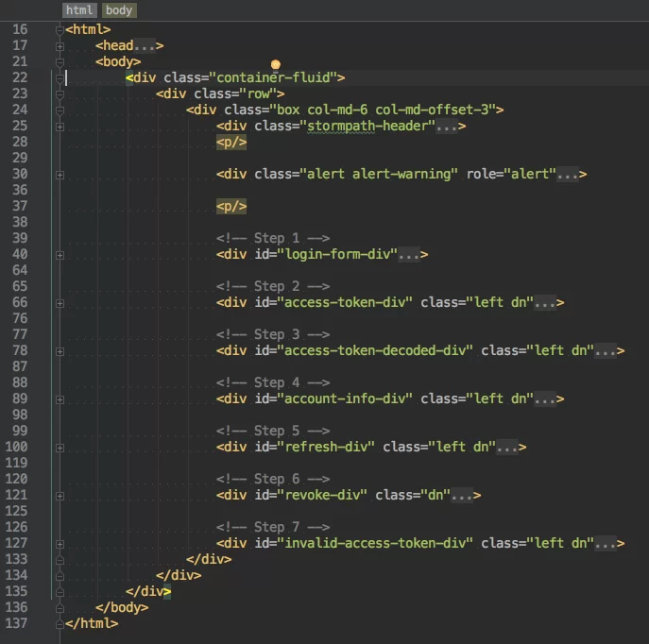
Task: Click the body breadcrumb
Action: [119, 10]
